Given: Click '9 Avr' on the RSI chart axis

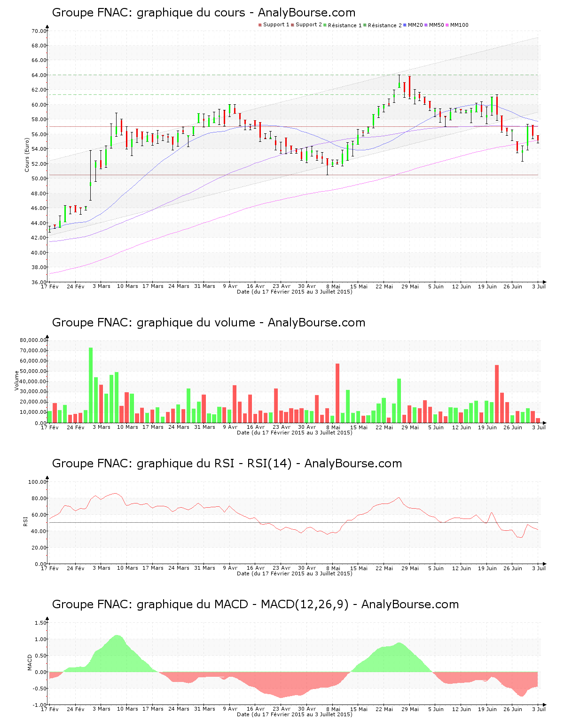Looking at the screenshot, I should (x=230, y=568).
